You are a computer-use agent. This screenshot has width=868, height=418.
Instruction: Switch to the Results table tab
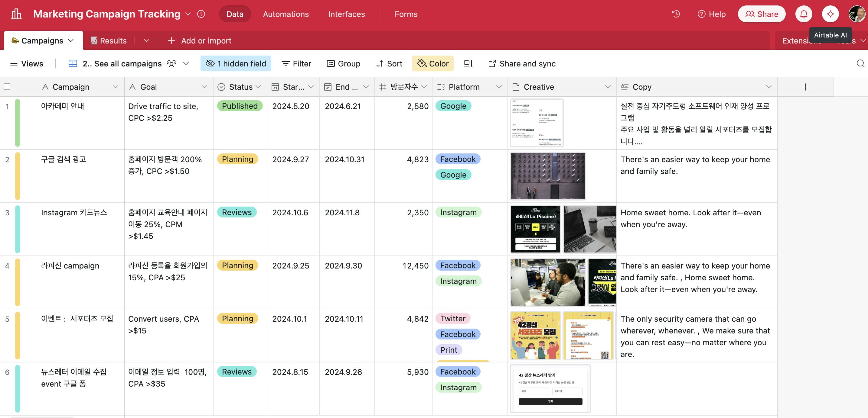click(109, 41)
